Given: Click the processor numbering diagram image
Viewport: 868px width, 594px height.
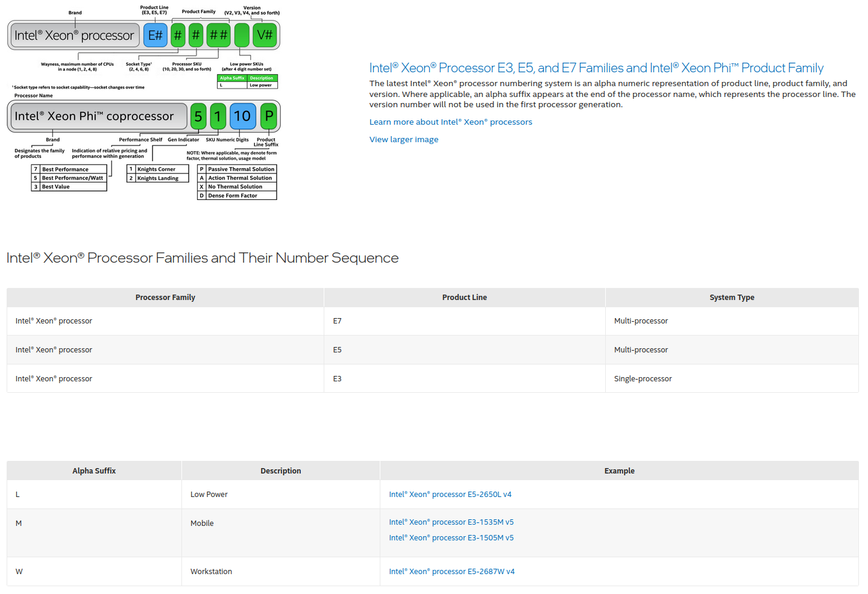Looking at the screenshot, I should (144, 103).
